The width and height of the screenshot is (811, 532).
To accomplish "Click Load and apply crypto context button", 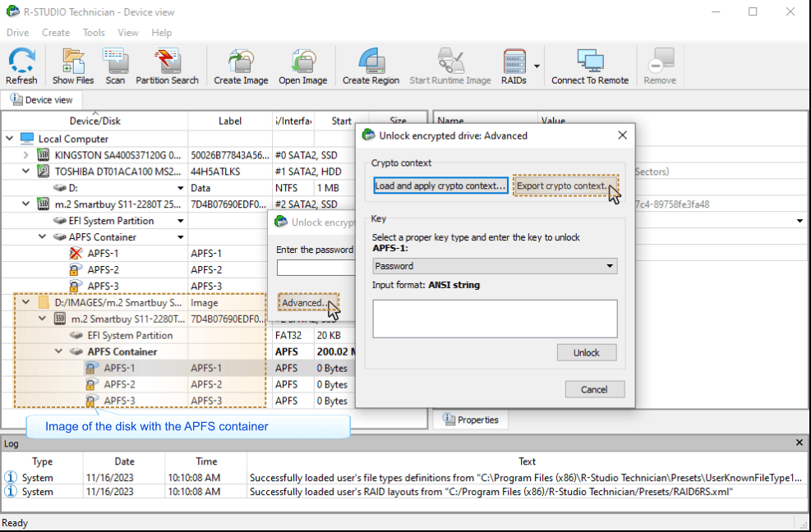I will point(440,186).
